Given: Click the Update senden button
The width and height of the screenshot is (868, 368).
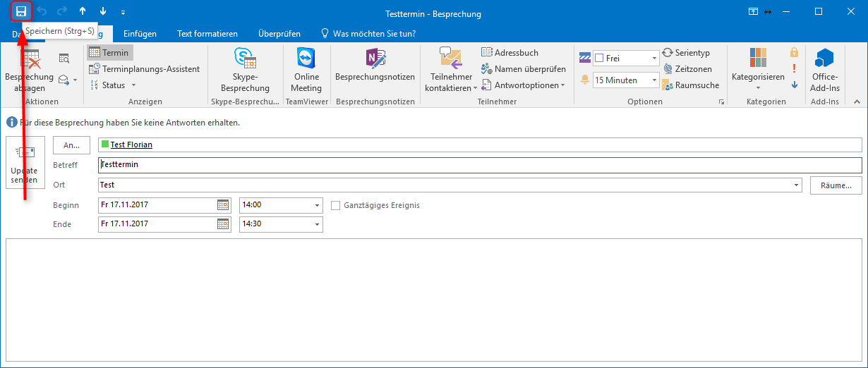Looking at the screenshot, I should click(25, 163).
